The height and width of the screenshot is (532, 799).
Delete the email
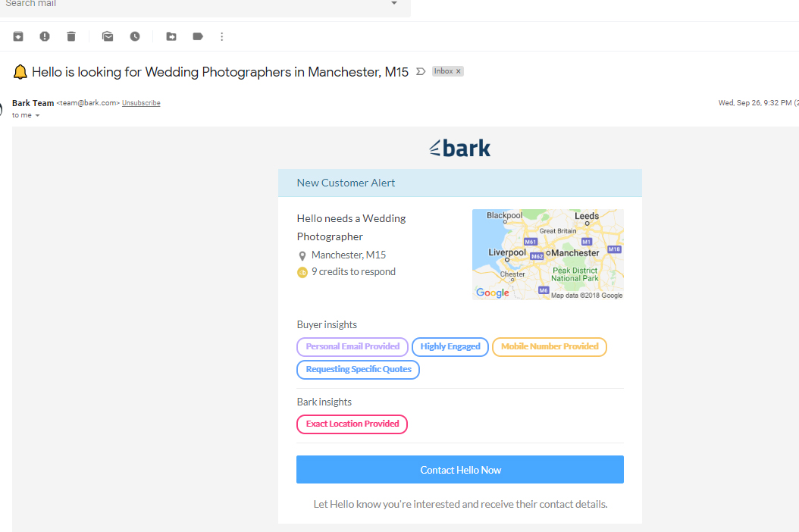(x=70, y=36)
